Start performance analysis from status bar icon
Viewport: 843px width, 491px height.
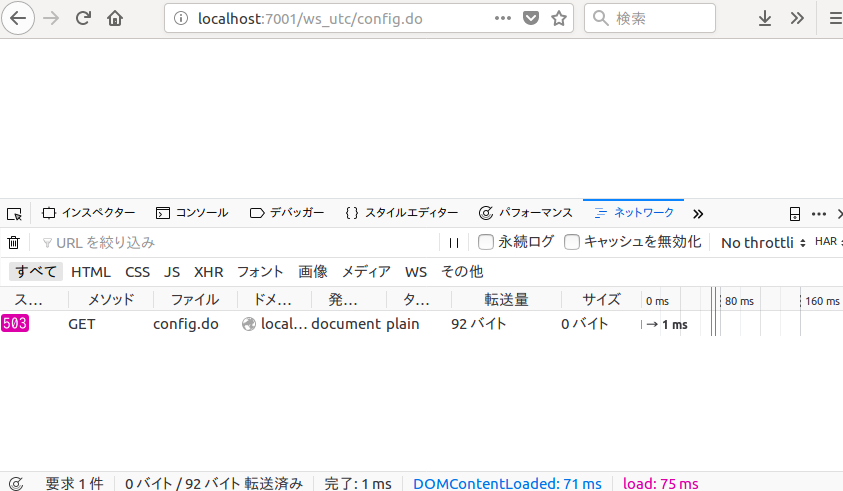click(x=16, y=483)
